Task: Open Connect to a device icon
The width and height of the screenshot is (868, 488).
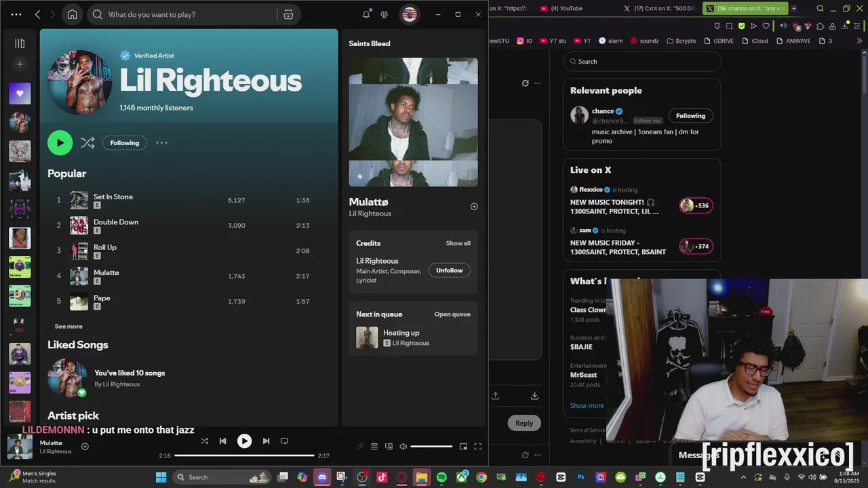Action: [x=389, y=447]
